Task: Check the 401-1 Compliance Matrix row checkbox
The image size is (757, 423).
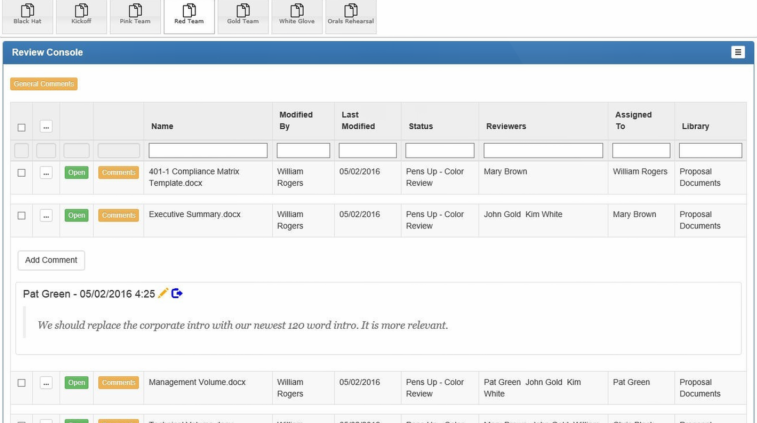Action: coord(21,172)
